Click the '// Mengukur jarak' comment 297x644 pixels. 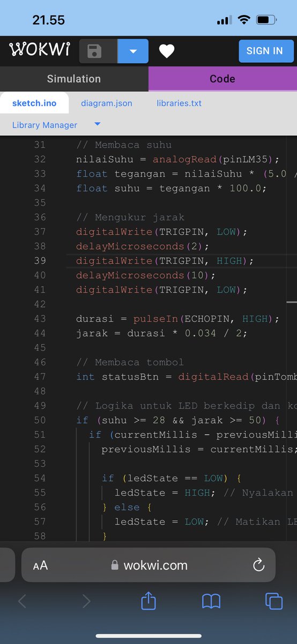point(130,217)
